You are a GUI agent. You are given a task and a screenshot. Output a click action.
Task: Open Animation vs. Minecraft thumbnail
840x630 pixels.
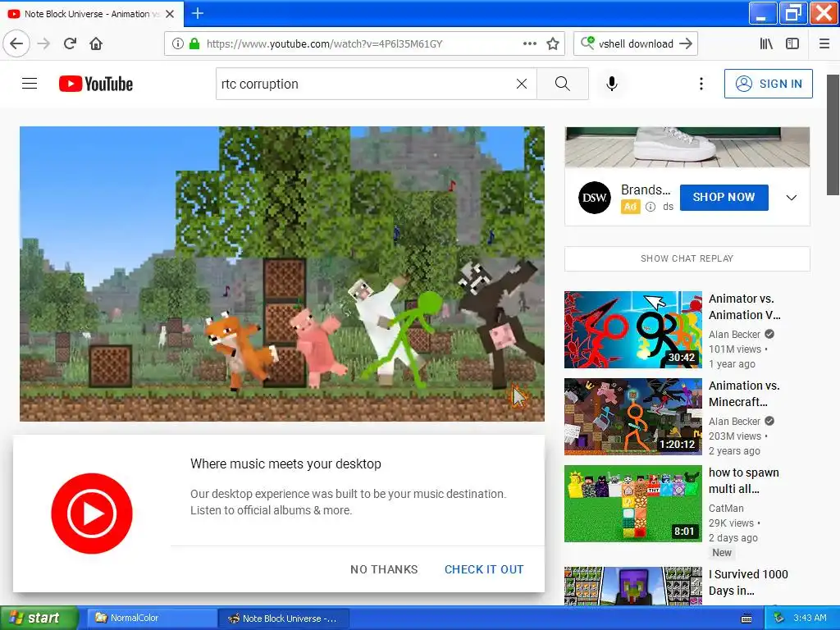pyautogui.click(x=633, y=416)
